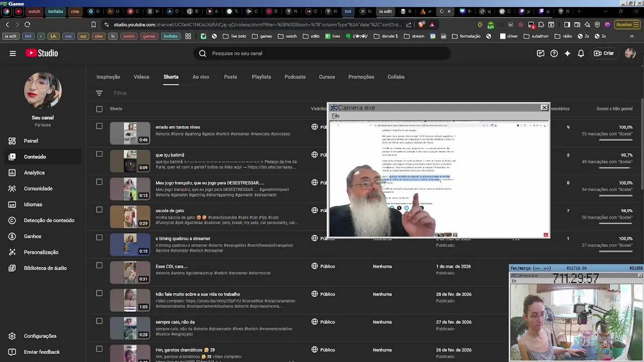Switch to the Promoções tab

361,77
